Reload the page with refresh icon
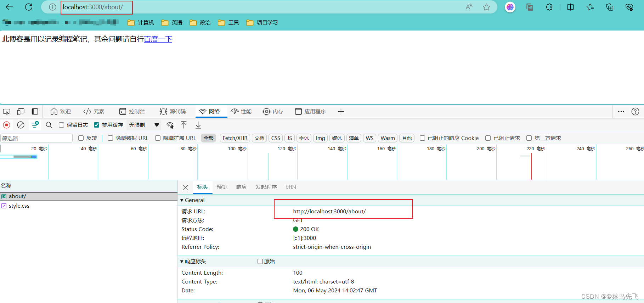Screen dimensions: 644x303 click(29, 7)
